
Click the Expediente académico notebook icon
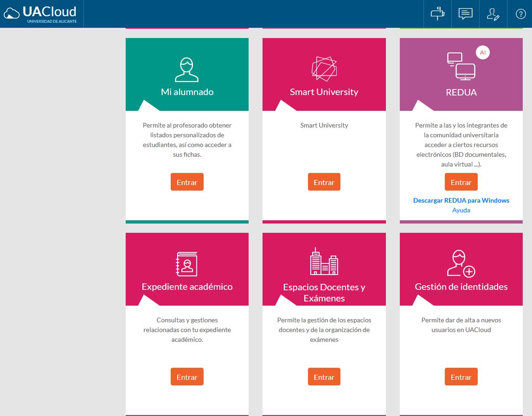coord(186,264)
